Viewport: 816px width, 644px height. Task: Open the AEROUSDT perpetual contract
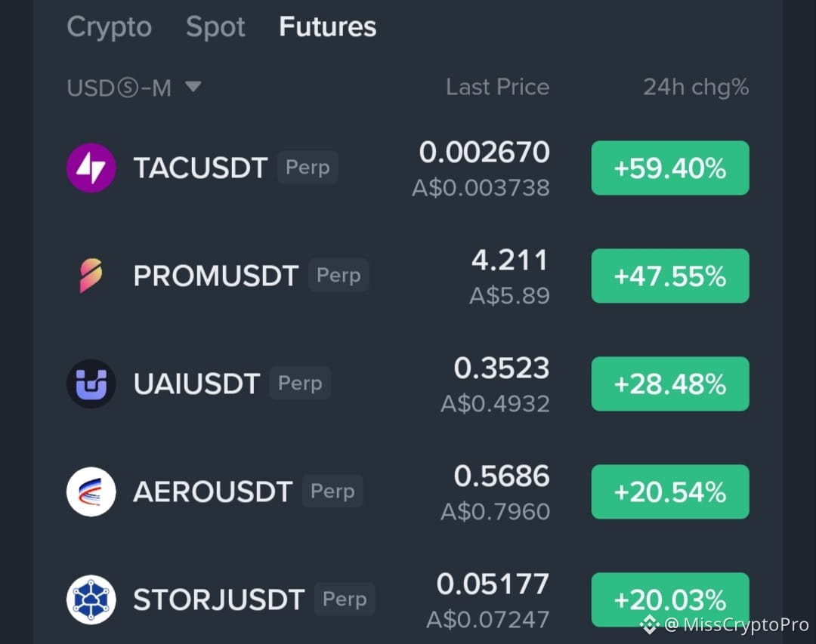coord(408,491)
